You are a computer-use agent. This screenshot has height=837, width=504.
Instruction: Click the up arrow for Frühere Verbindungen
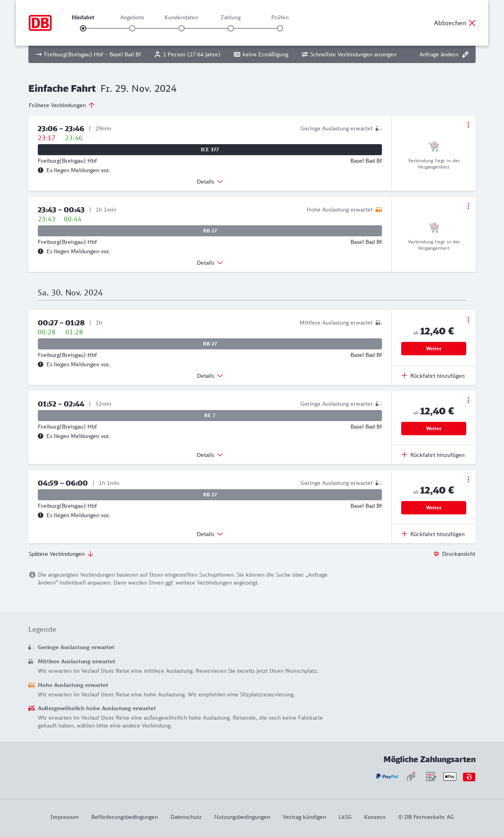[x=92, y=105]
